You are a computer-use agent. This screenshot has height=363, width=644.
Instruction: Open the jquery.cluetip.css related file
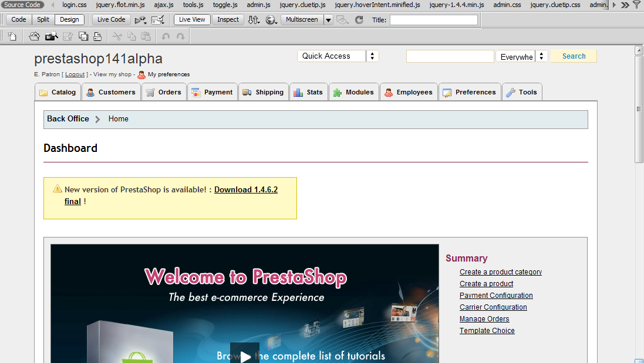point(555,5)
